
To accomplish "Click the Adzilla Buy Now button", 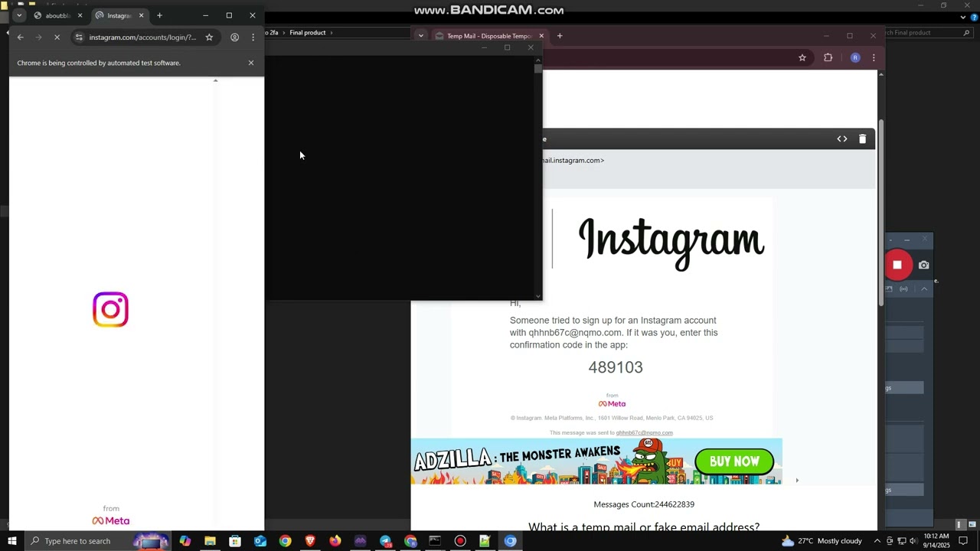I will click(x=734, y=461).
